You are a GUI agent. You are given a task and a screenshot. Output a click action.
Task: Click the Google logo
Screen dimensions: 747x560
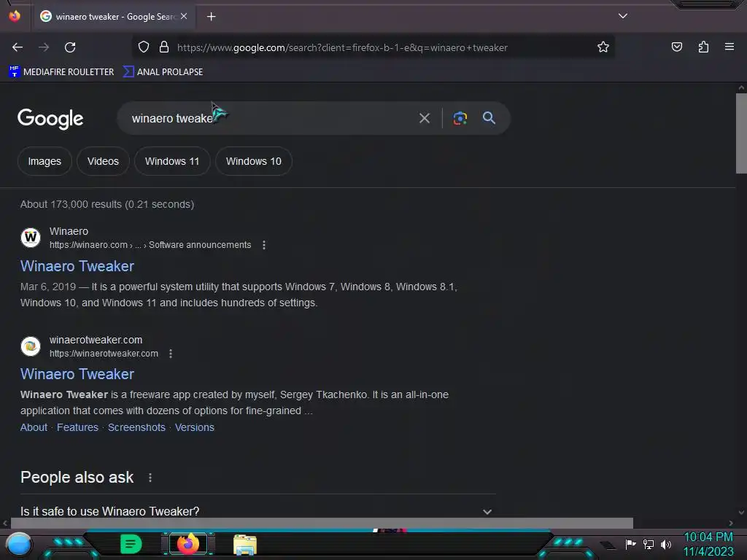pos(50,119)
